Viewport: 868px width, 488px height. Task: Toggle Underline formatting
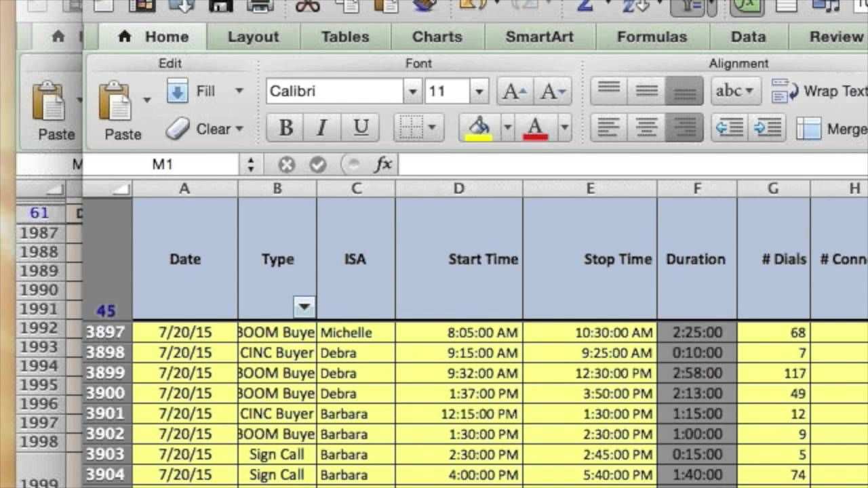click(361, 127)
